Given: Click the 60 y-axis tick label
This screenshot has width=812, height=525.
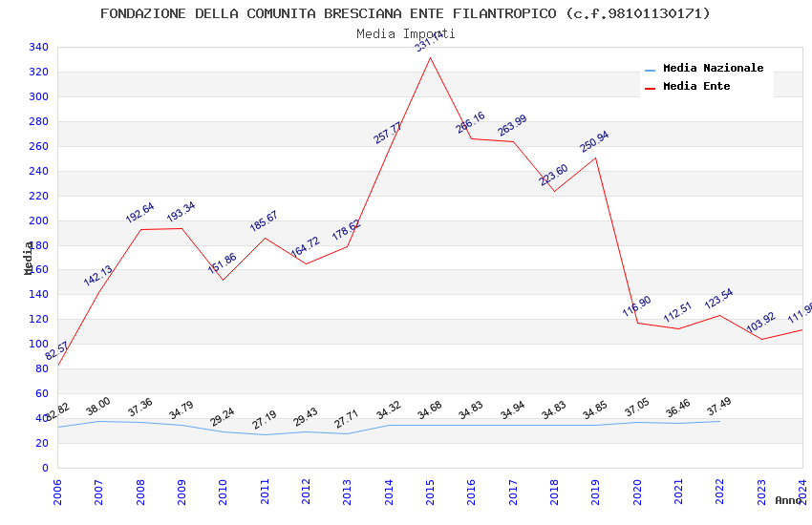Looking at the screenshot, I should [42, 393].
